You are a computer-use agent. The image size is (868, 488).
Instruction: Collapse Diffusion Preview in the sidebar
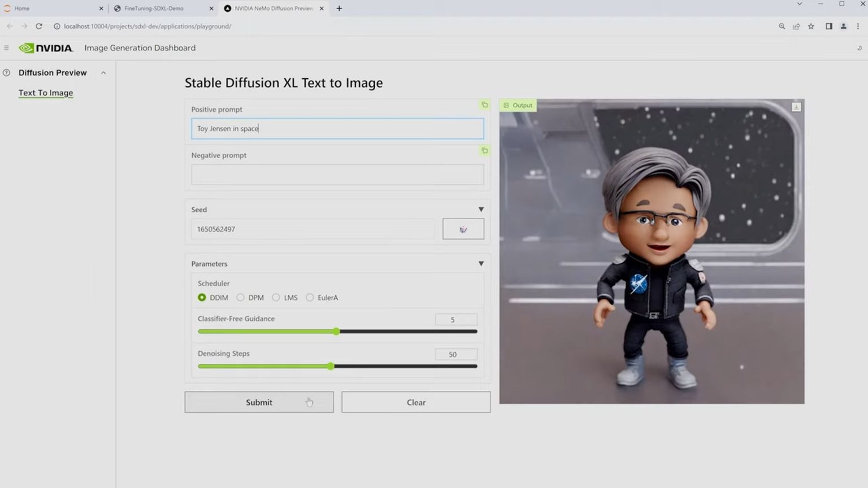click(103, 72)
